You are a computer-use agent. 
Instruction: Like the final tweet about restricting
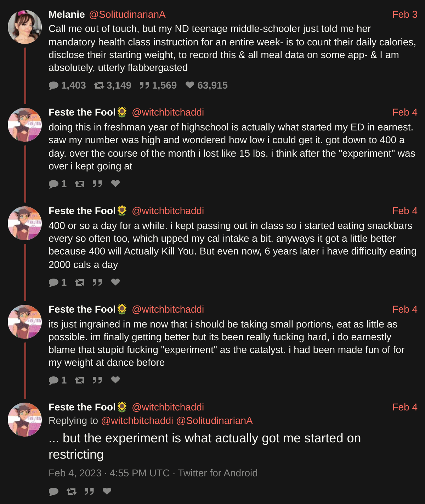click(107, 491)
